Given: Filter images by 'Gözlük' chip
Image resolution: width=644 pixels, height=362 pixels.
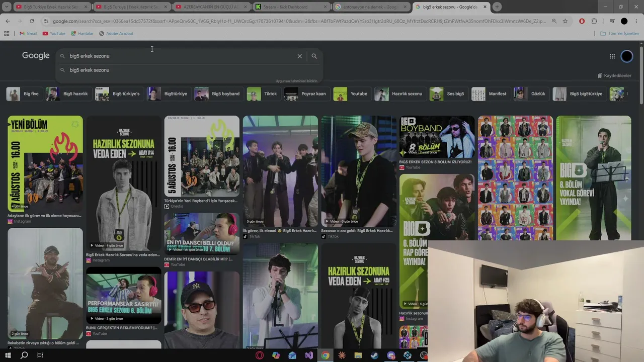Looking at the screenshot, I should coord(531,94).
